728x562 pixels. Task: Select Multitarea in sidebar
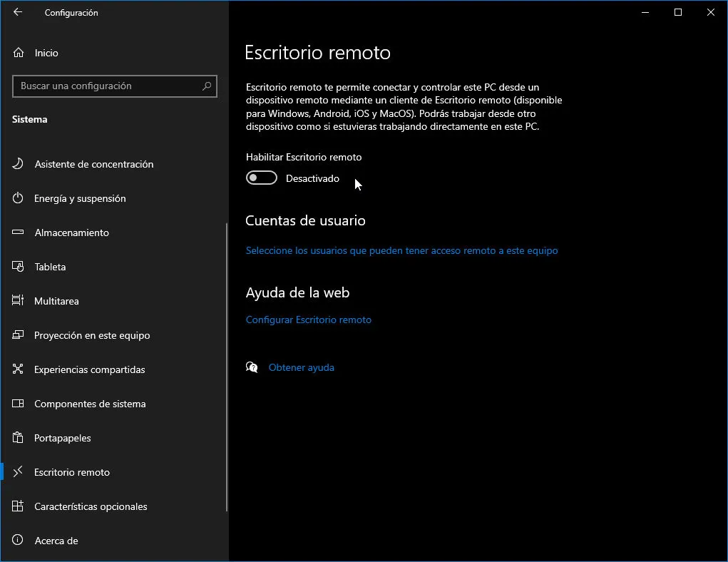coord(114,301)
